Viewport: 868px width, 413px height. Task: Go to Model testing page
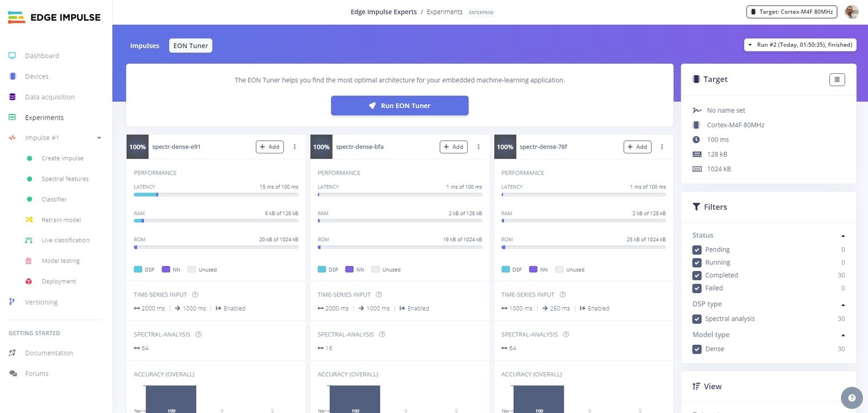coord(61,261)
